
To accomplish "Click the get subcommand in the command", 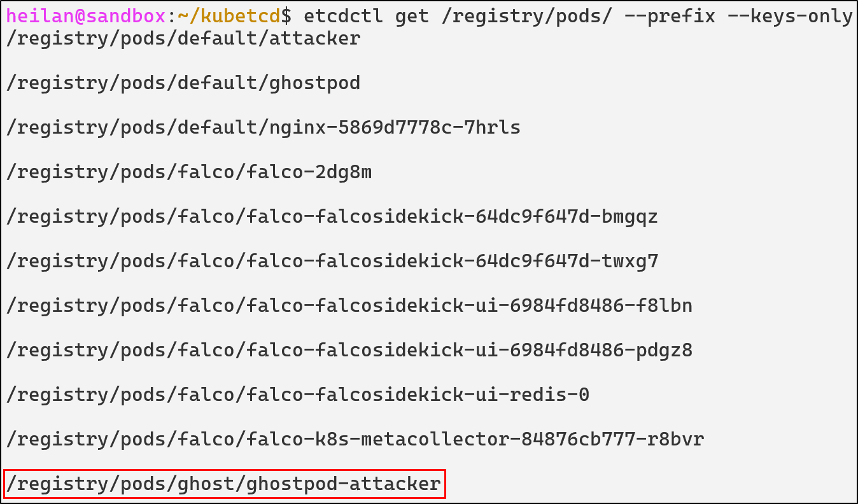I will coord(412,16).
